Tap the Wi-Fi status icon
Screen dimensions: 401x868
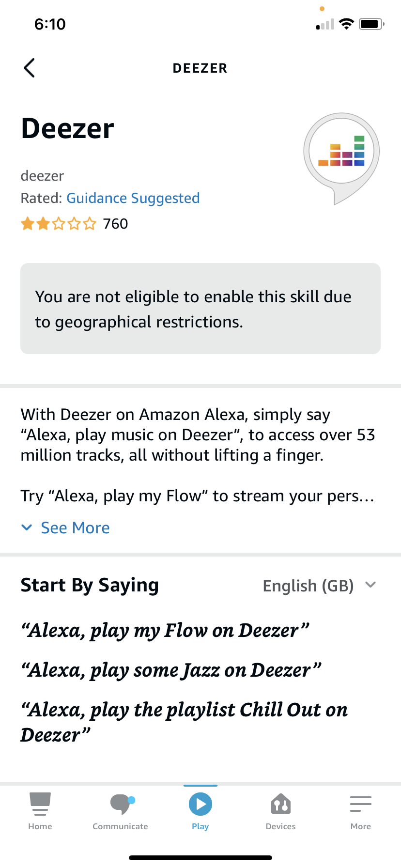click(x=346, y=24)
